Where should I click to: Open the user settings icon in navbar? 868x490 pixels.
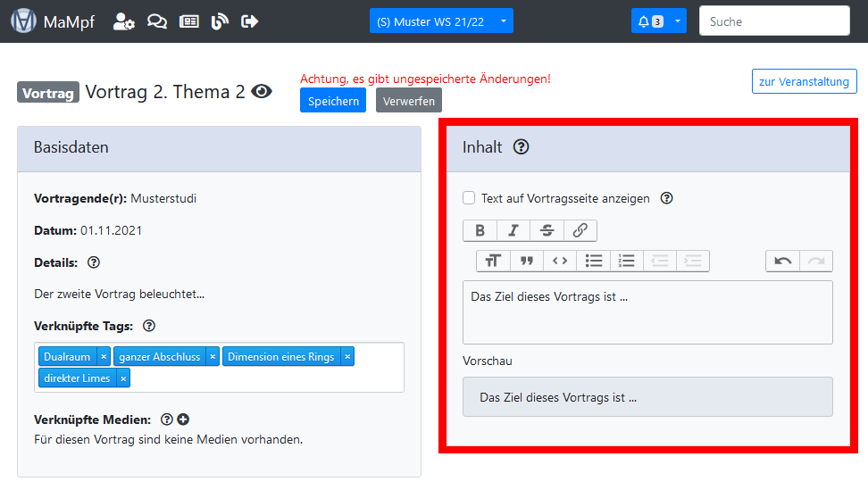124,21
